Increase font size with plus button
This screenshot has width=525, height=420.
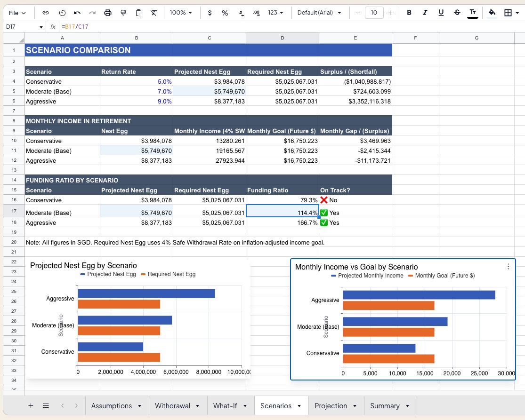click(x=390, y=13)
